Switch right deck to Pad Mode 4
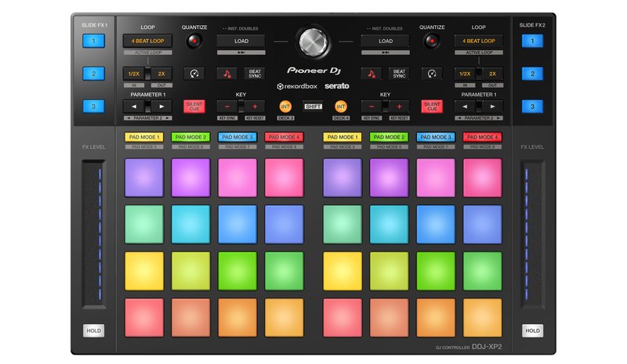 click(482, 137)
